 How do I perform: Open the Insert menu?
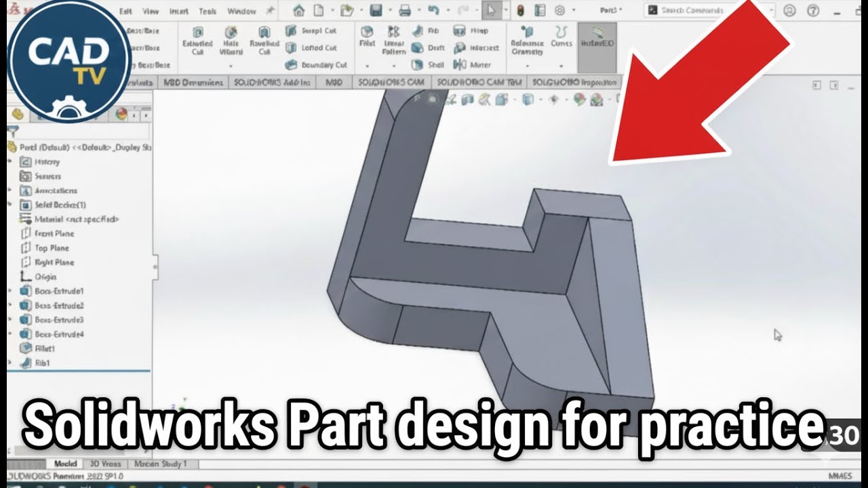click(179, 11)
